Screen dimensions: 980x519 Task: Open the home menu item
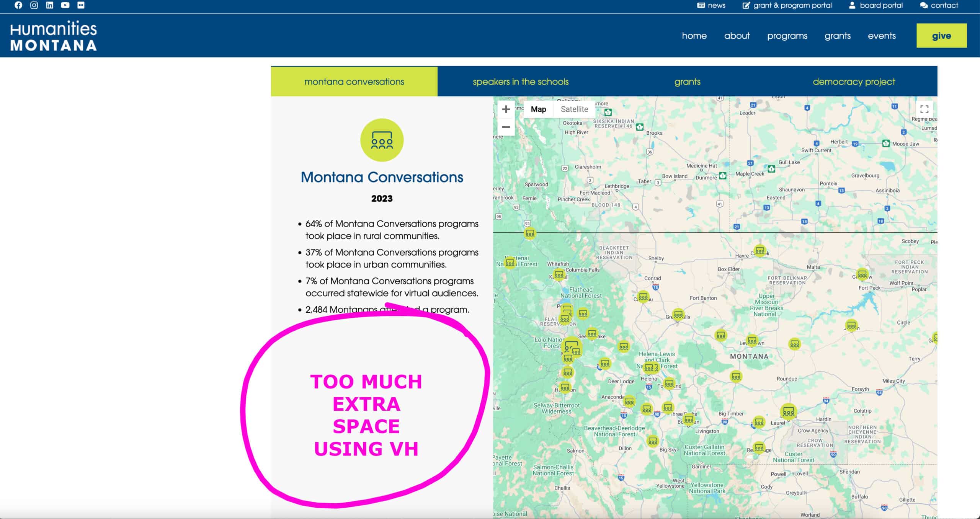click(x=694, y=36)
